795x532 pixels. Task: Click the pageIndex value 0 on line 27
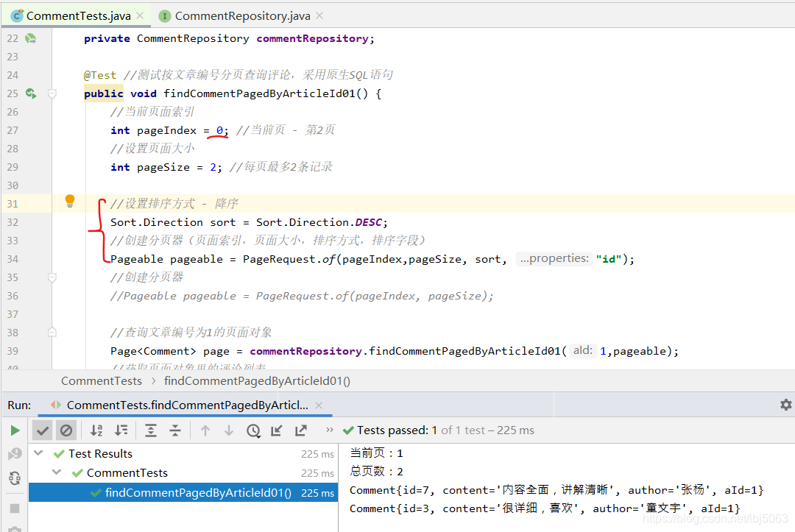click(x=219, y=130)
